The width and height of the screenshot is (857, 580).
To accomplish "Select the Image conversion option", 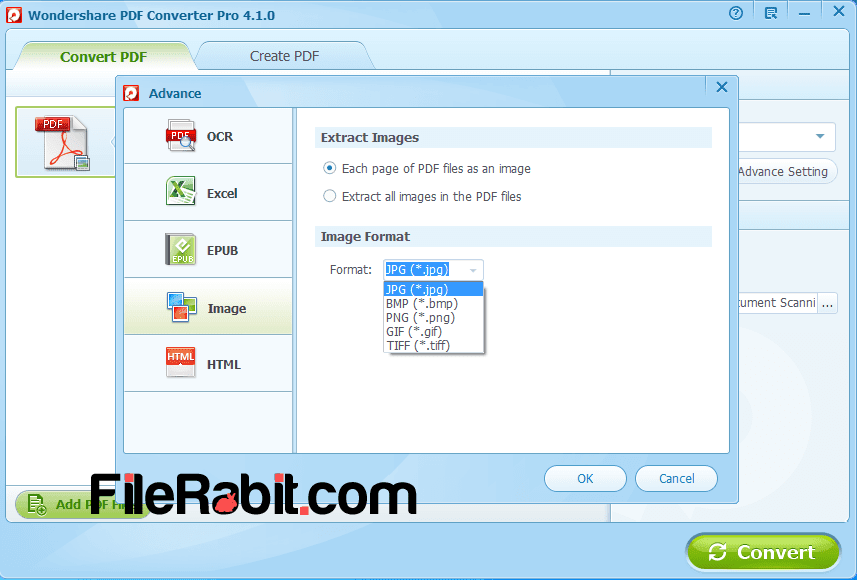I will click(x=207, y=307).
